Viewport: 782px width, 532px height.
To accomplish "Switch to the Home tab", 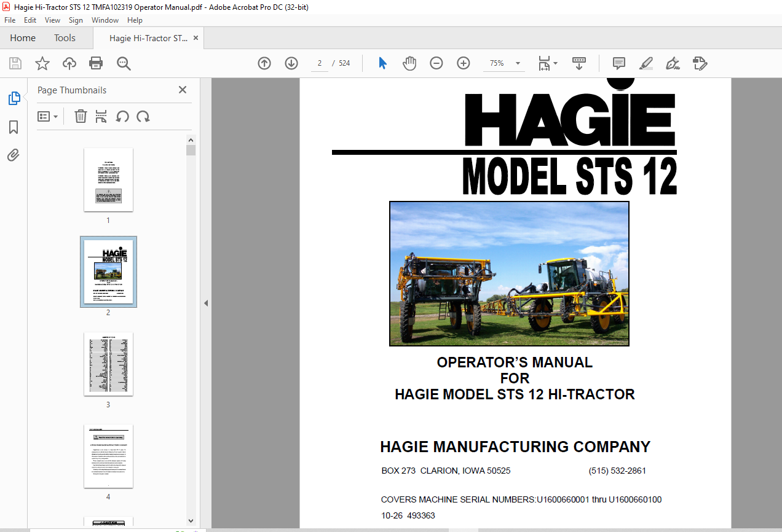I will click(23, 38).
